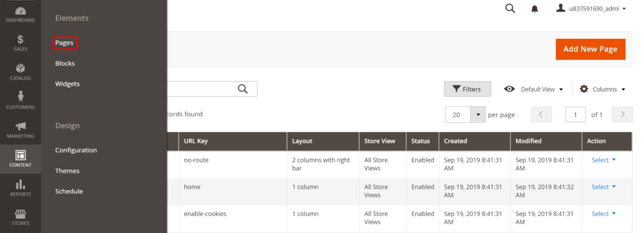Open Themes under Design
Viewport: 644px width, 233px height.
(67, 171)
